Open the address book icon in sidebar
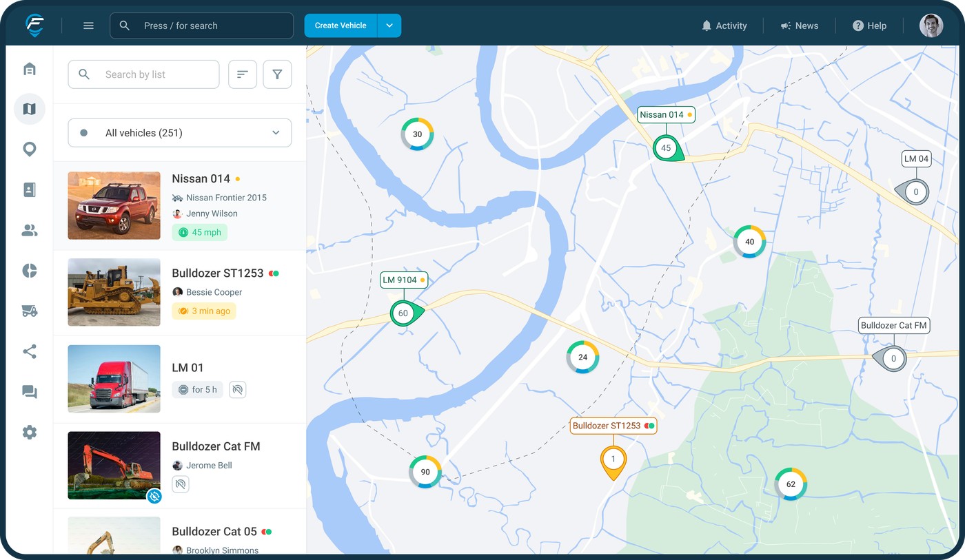965x560 pixels. point(29,189)
